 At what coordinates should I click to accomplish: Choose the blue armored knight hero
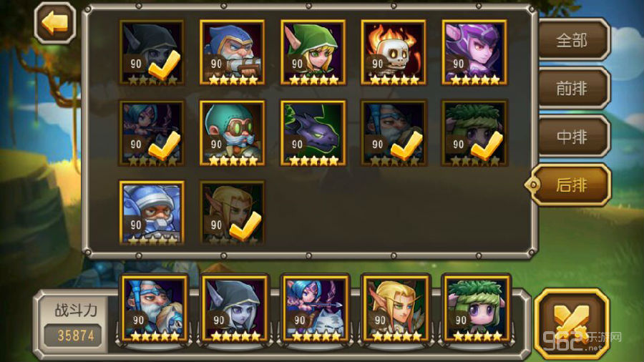coord(152,213)
